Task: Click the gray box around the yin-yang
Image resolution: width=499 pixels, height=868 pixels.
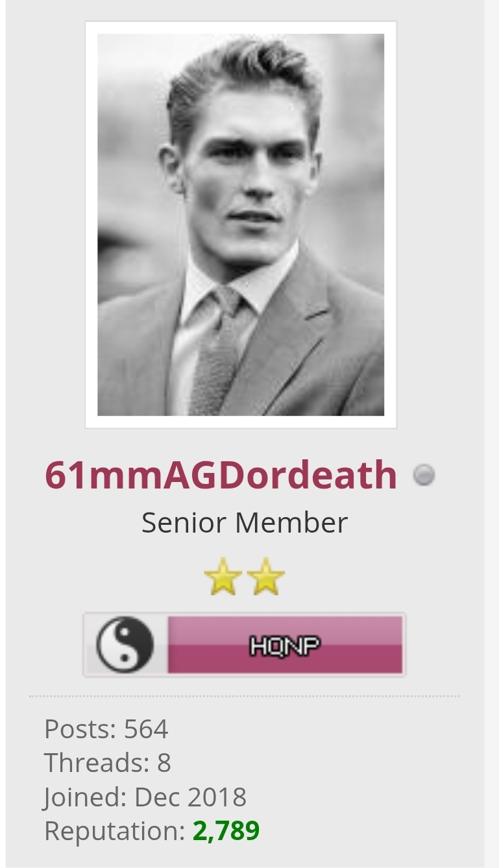Action: click(125, 645)
